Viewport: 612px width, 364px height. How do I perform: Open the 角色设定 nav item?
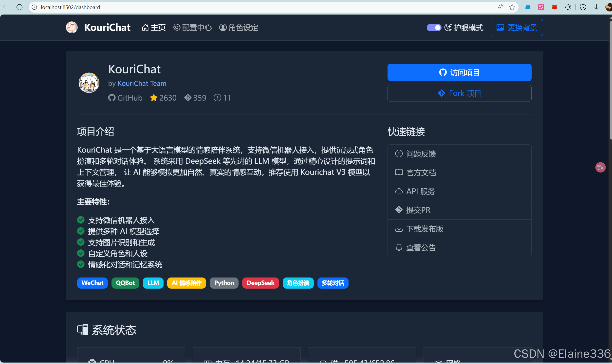(239, 28)
